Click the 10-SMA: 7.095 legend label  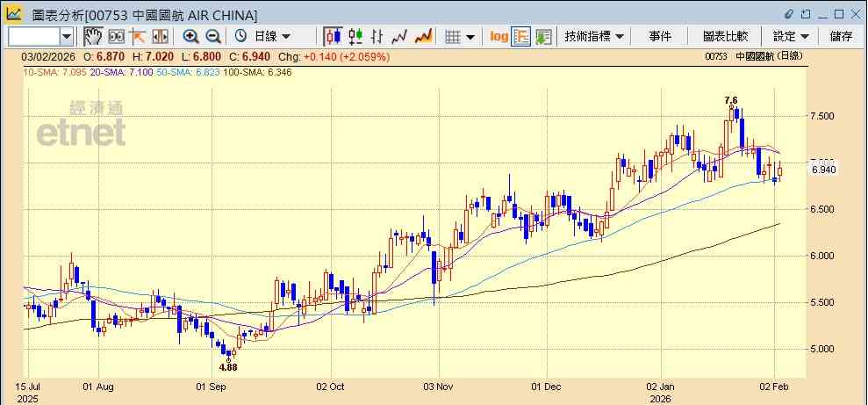coord(54,72)
